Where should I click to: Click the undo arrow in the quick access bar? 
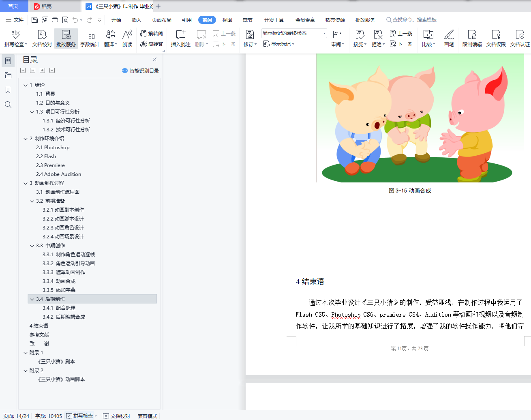coord(75,20)
